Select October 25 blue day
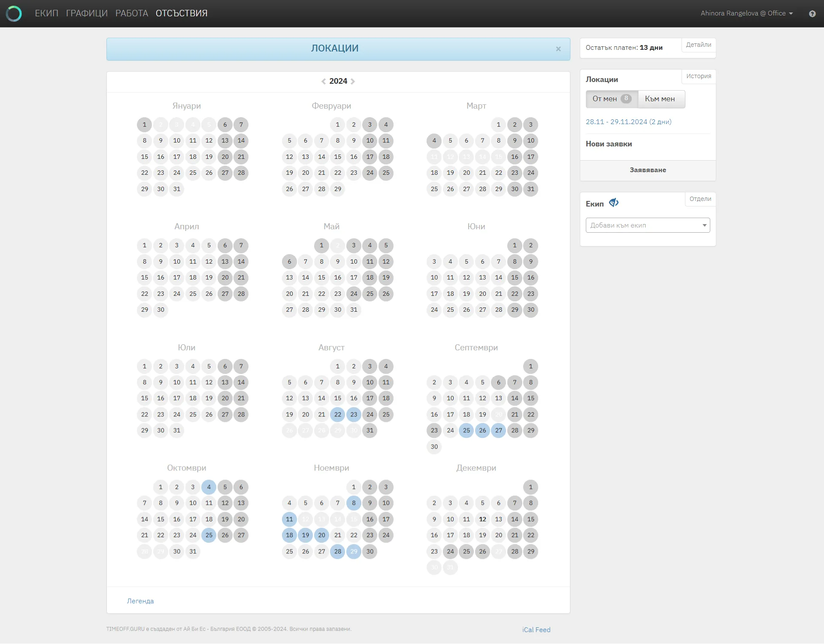This screenshot has height=644, width=824. (209, 535)
